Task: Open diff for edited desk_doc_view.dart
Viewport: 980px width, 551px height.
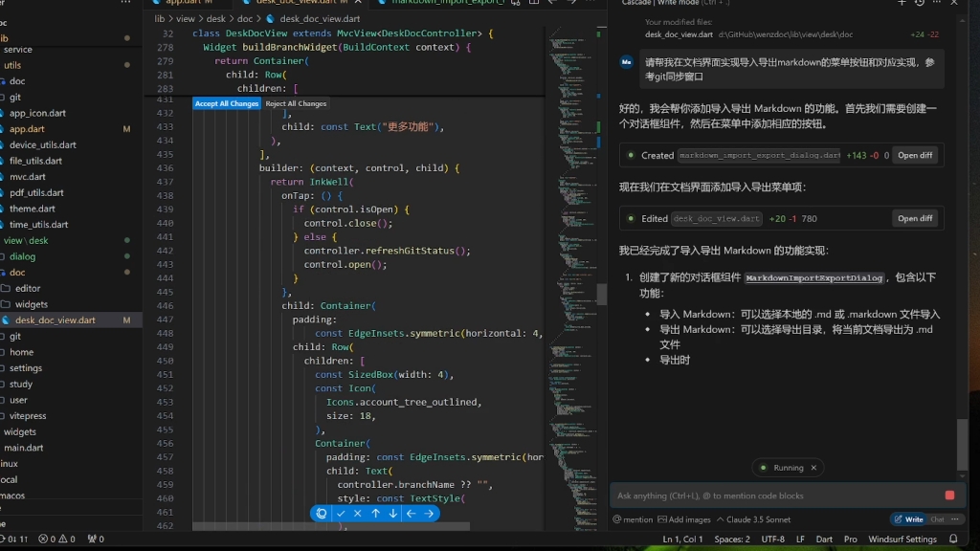Action: click(x=915, y=218)
